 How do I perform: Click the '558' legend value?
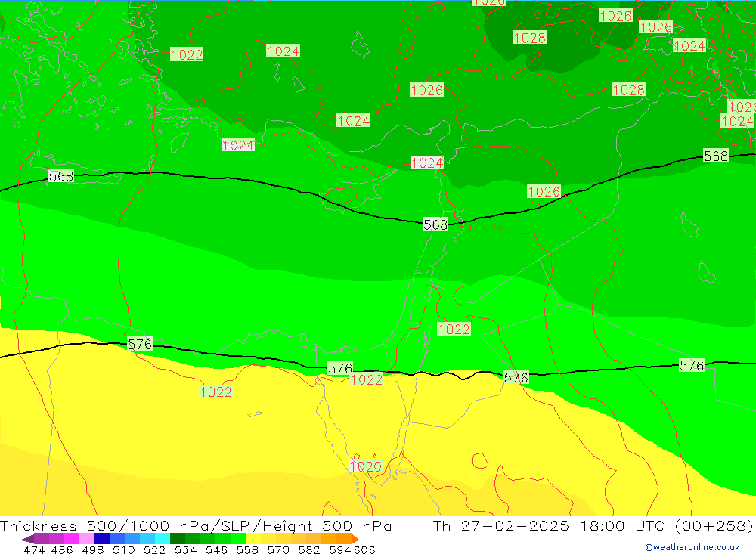[247, 549]
